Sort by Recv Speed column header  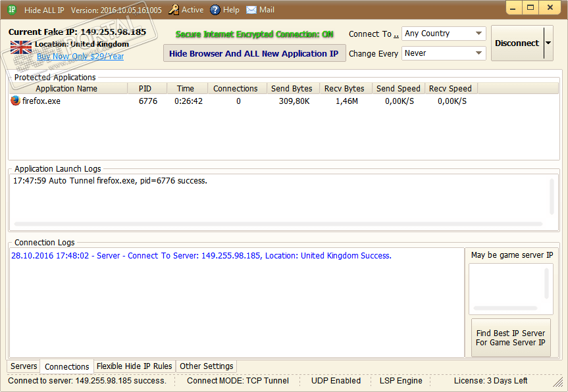click(x=452, y=88)
